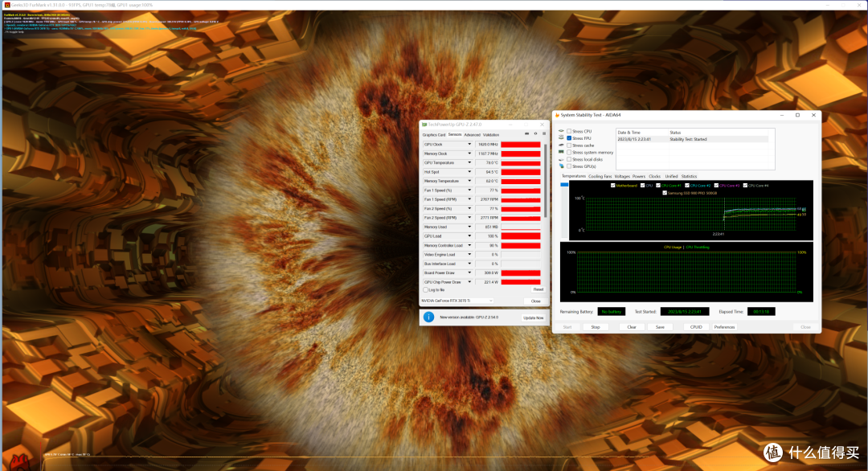Open the Memory Temperature sensor dropdown

point(469,181)
